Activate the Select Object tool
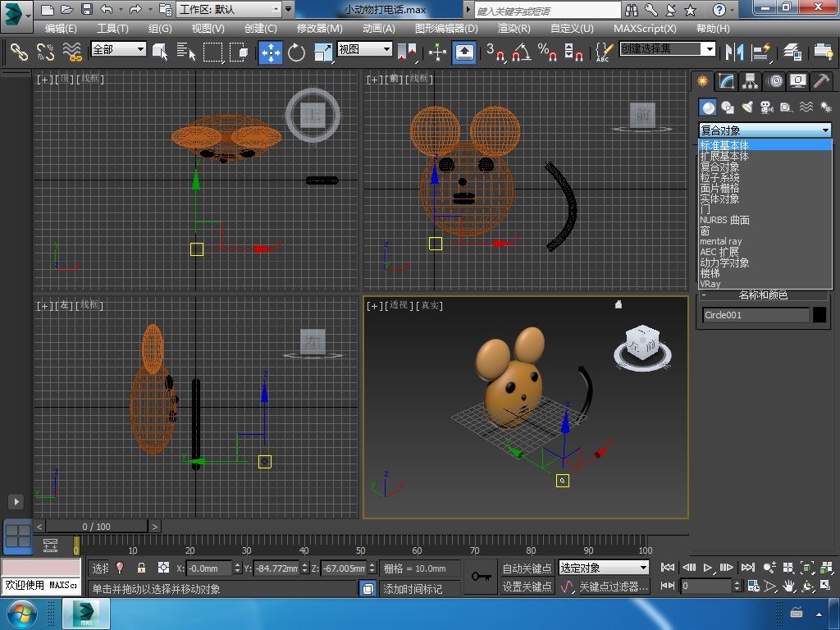This screenshot has width=840, height=630. click(160, 52)
